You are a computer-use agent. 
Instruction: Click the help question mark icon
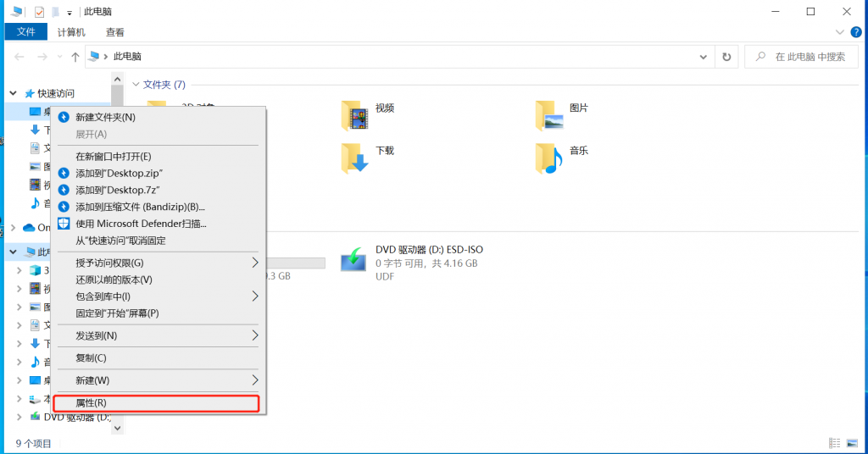pyautogui.click(x=856, y=32)
